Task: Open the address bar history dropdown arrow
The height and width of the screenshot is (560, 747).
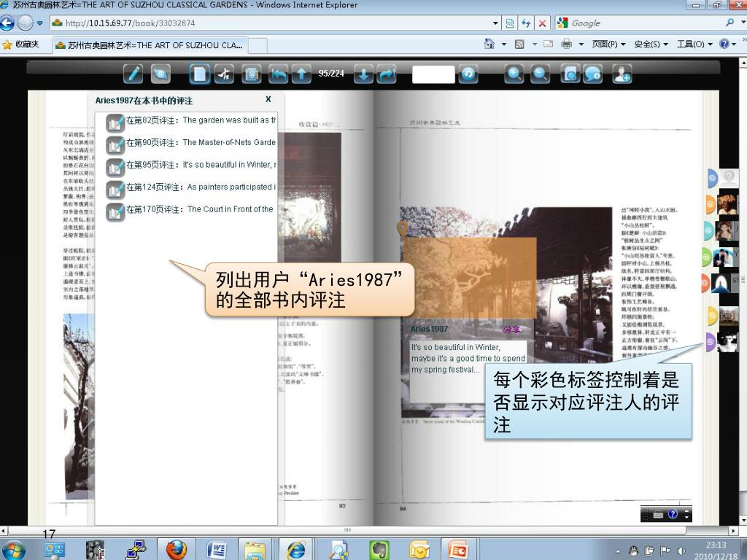Action: point(496,23)
